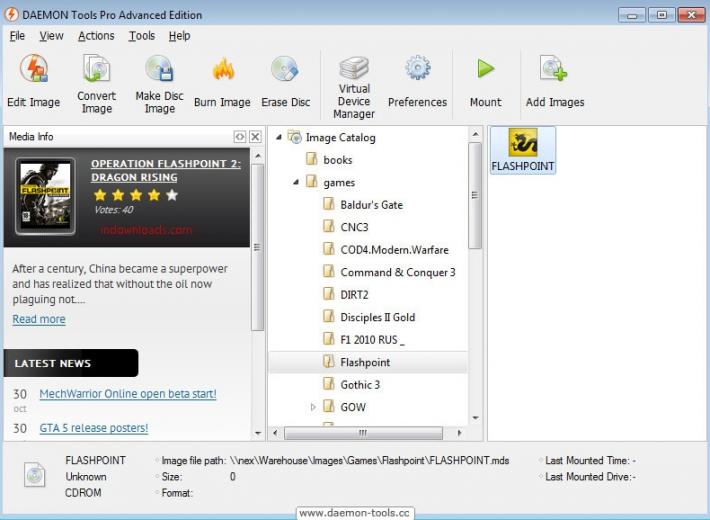Screen dimensions: 710x520
Task: Add Images to the catalog
Action: click(x=555, y=81)
